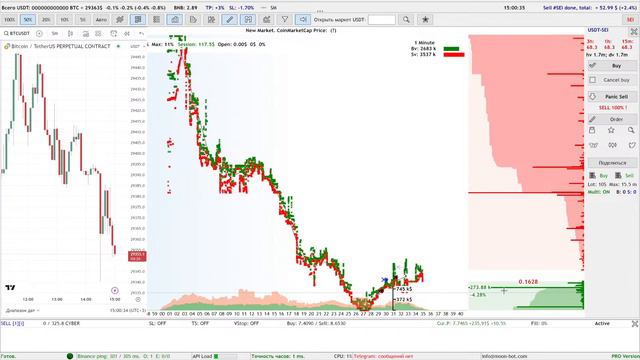Select the 10% order size button
Image resolution: width=640 pixels, height=360 pixels.
[64, 20]
